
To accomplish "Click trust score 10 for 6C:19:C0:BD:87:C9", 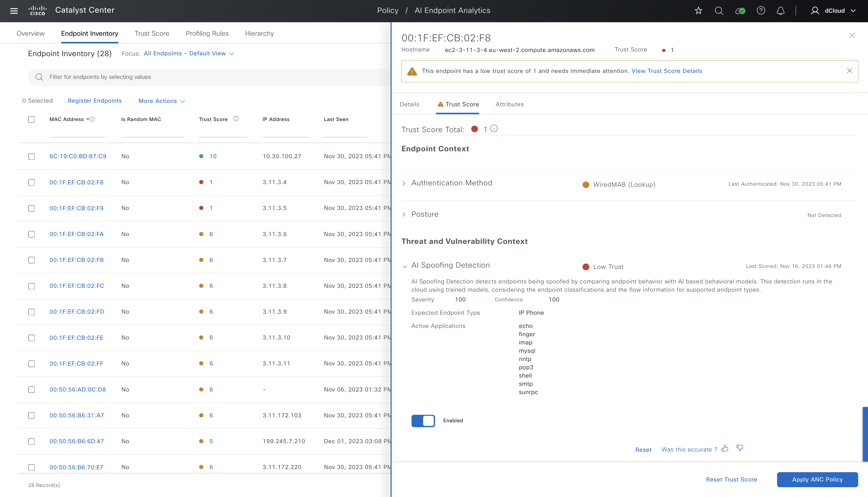I will click(x=213, y=156).
